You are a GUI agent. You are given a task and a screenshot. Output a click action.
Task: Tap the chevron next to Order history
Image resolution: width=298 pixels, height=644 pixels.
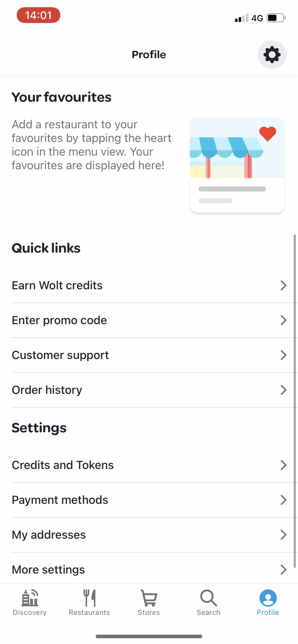click(283, 390)
